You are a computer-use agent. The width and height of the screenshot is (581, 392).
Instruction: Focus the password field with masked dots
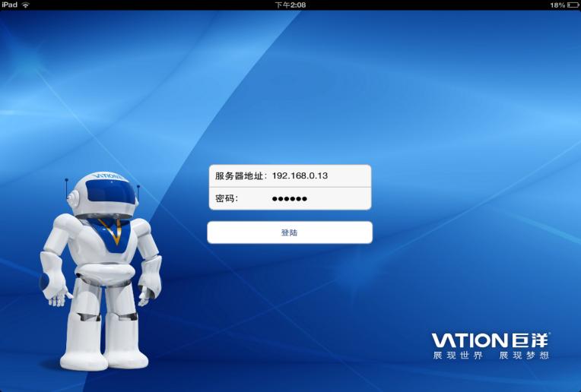[x=319, y=198]
